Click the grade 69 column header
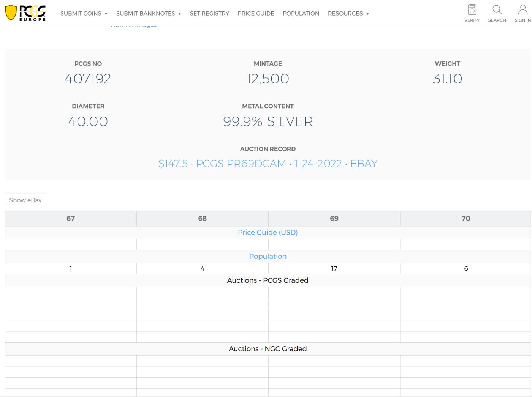 [334, 218]
